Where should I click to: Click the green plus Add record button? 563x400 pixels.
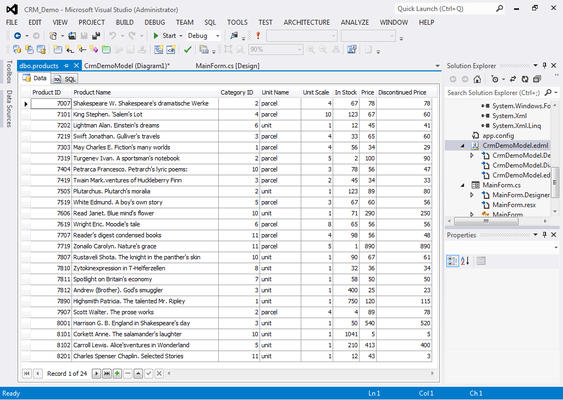117,373
